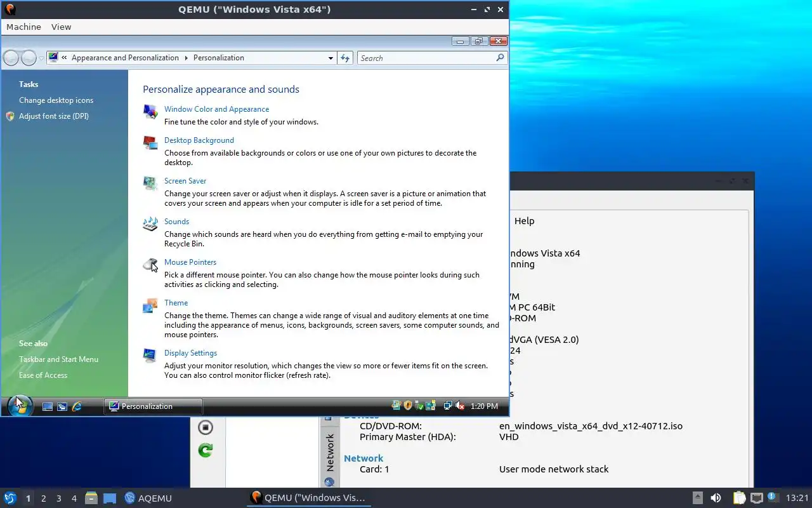Image resolution: width=812 pixels, height=508 pixels.
Task: Click the Screen Saver icon
Action: tap(150, 184)
